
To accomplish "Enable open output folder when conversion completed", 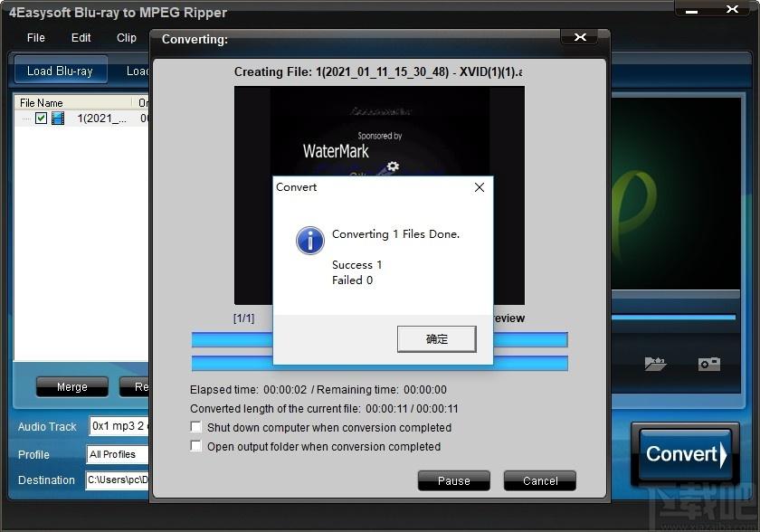I will (x=195, y=446).
